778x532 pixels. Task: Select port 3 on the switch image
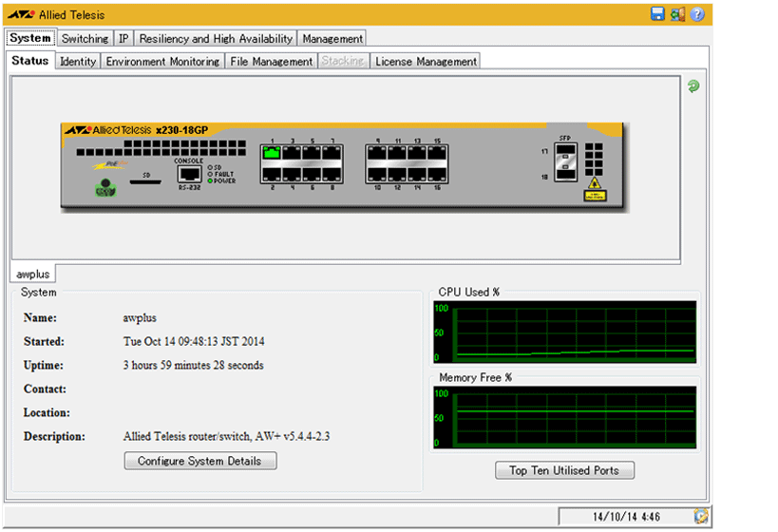292,152
